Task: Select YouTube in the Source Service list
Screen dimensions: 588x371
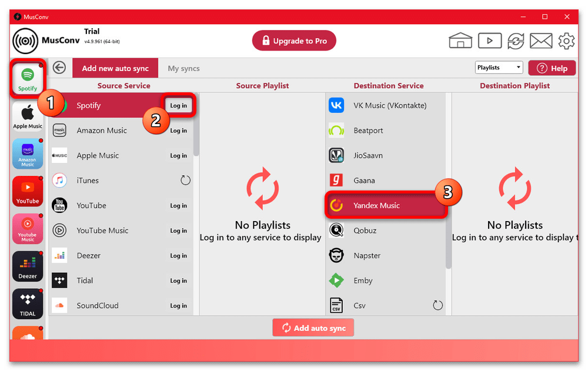Action: coord(121,206)
